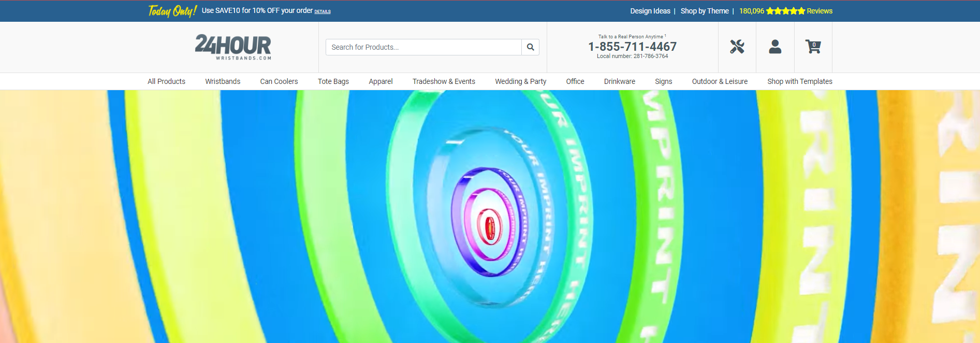
Task: Open the All Products menu
Action: [x=166, y=81]
